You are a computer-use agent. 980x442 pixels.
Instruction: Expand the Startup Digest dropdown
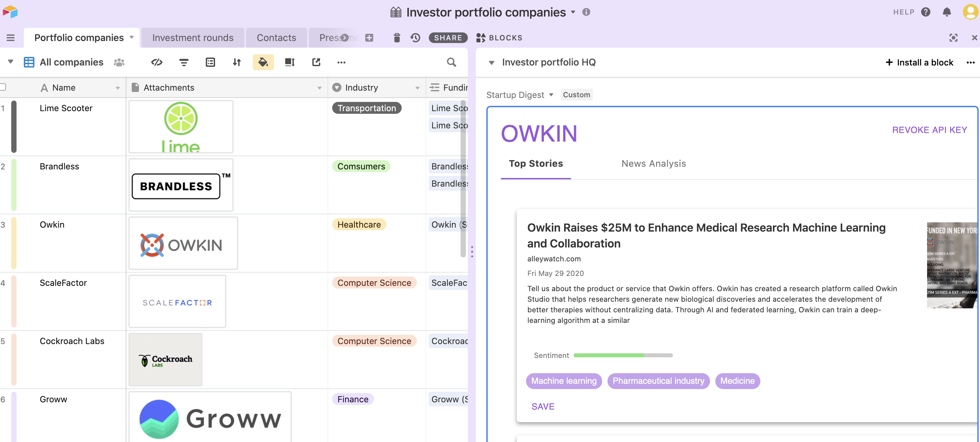tap(551, 95)
